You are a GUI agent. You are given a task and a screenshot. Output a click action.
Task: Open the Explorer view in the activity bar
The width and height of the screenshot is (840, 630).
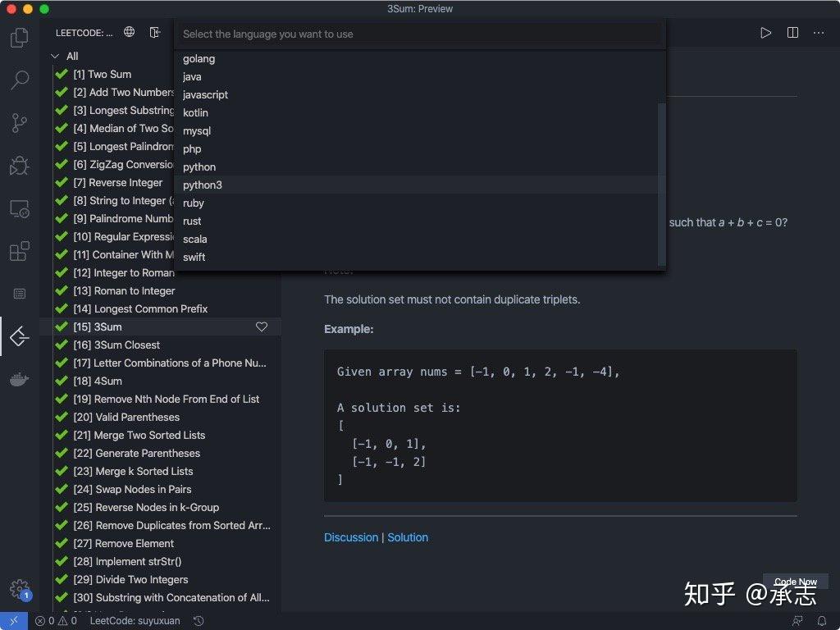point(19,38)
